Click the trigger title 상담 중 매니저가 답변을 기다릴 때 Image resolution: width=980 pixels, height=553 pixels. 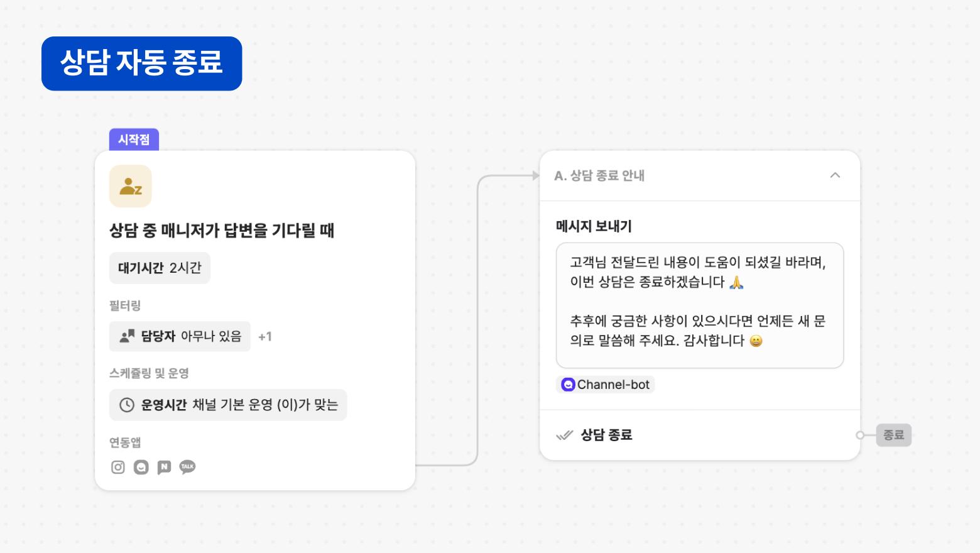[x=222, y=231]
